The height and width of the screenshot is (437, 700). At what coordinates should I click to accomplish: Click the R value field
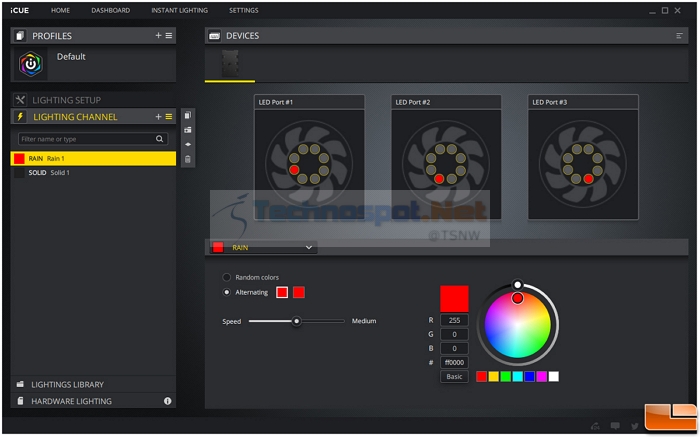point(454,320)
